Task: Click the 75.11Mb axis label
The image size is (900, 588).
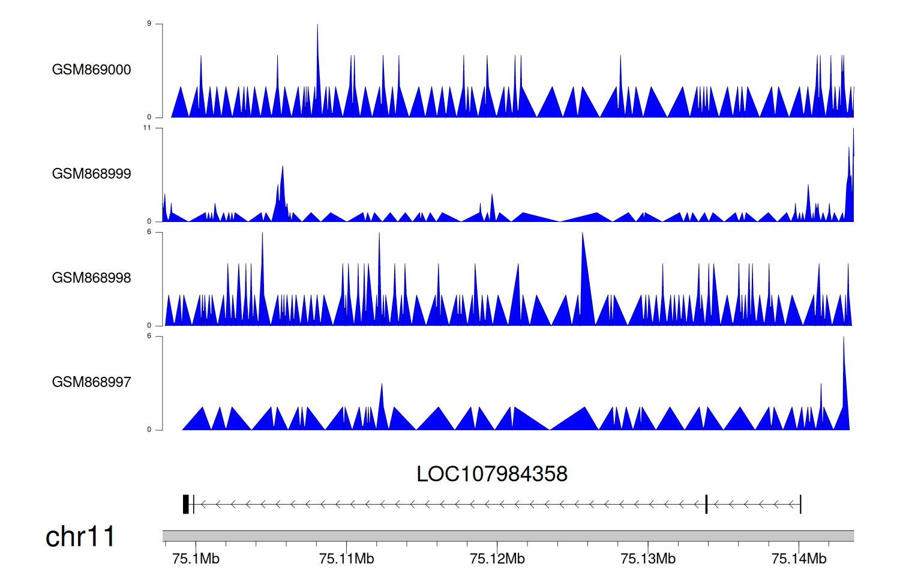Action: [x=346, y=559]
